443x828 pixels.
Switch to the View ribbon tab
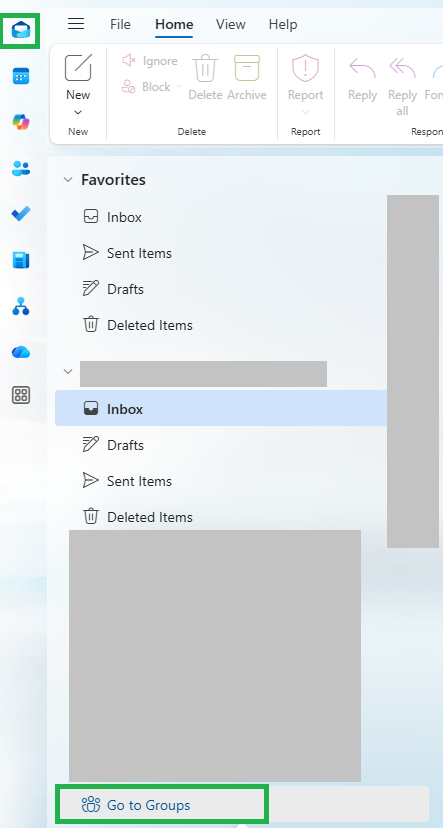pos(231,24)
